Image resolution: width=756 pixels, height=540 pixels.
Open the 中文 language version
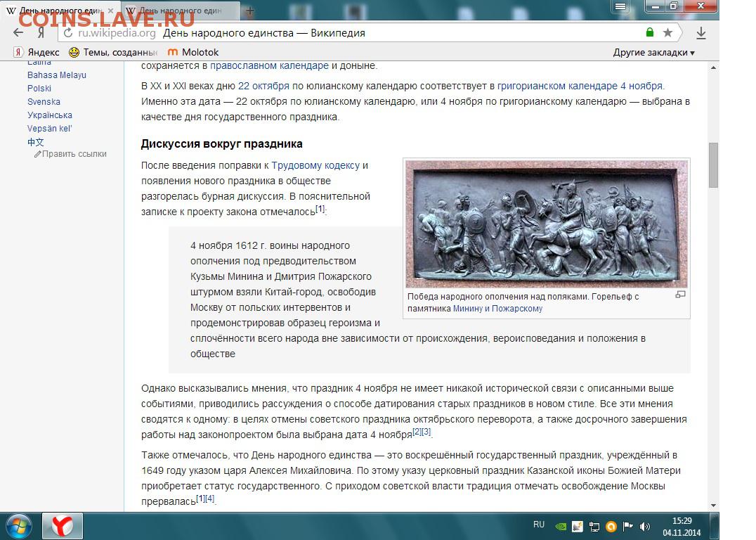tap(36, 142)
